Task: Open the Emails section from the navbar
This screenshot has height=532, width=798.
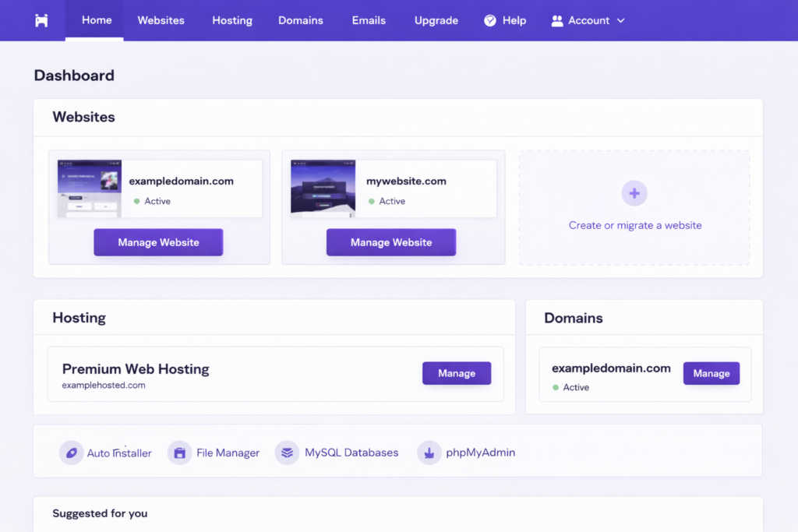Action: (x=368, y=20)
